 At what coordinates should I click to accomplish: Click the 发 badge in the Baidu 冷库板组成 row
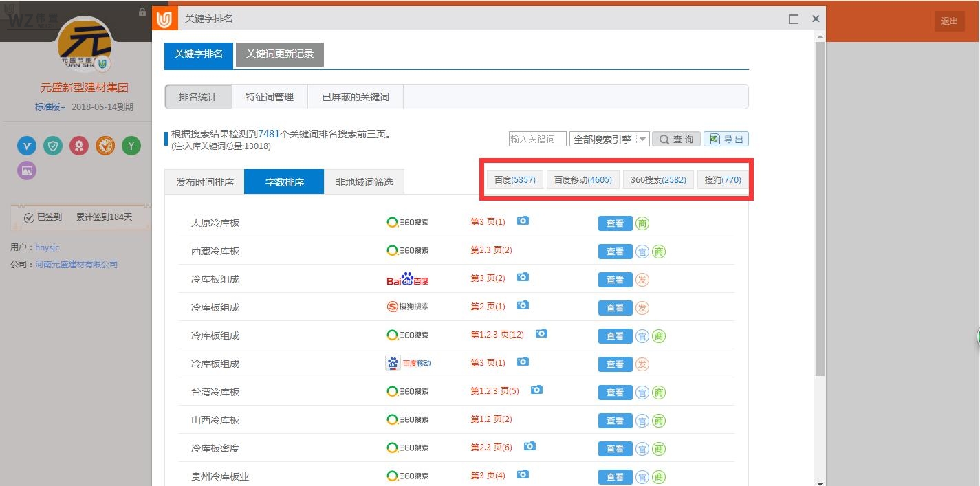(x=642, y=280)
